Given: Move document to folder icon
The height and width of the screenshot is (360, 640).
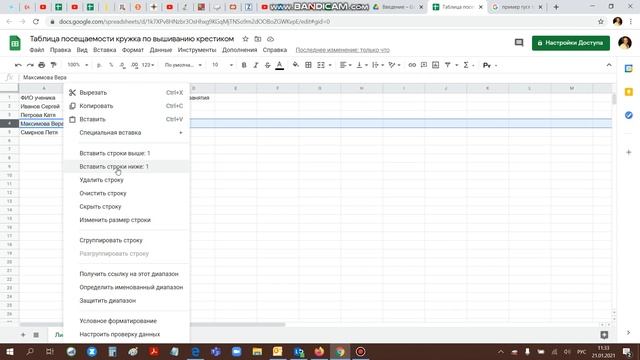Looking at the screenshot, I should [258, 39].
